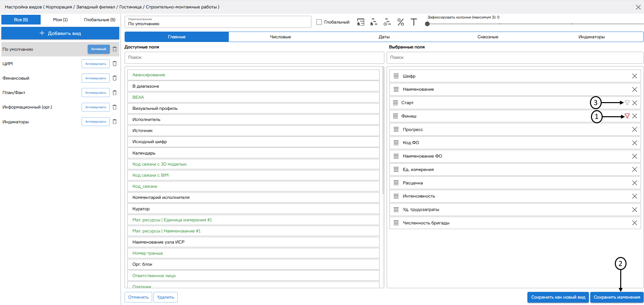Activate the Финансовый view
The width and height of the screenshot is (644, 305).
(95, 78)
